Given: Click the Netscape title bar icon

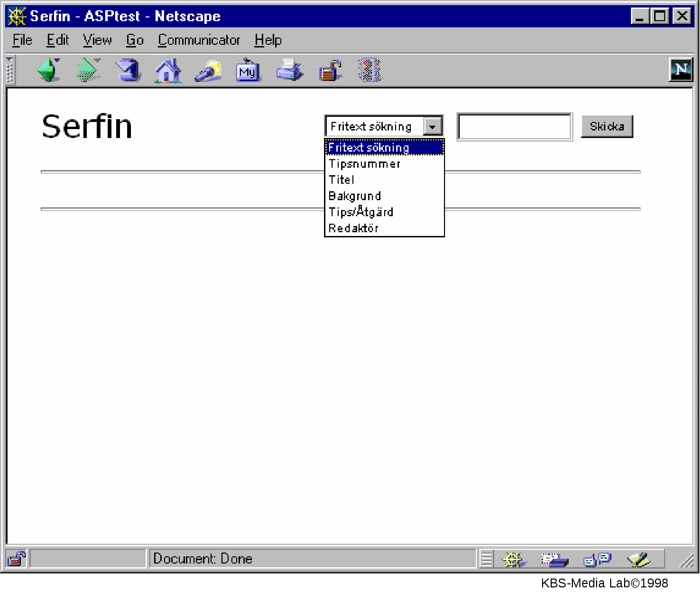Looking at the screenshot, I should 16,16.
